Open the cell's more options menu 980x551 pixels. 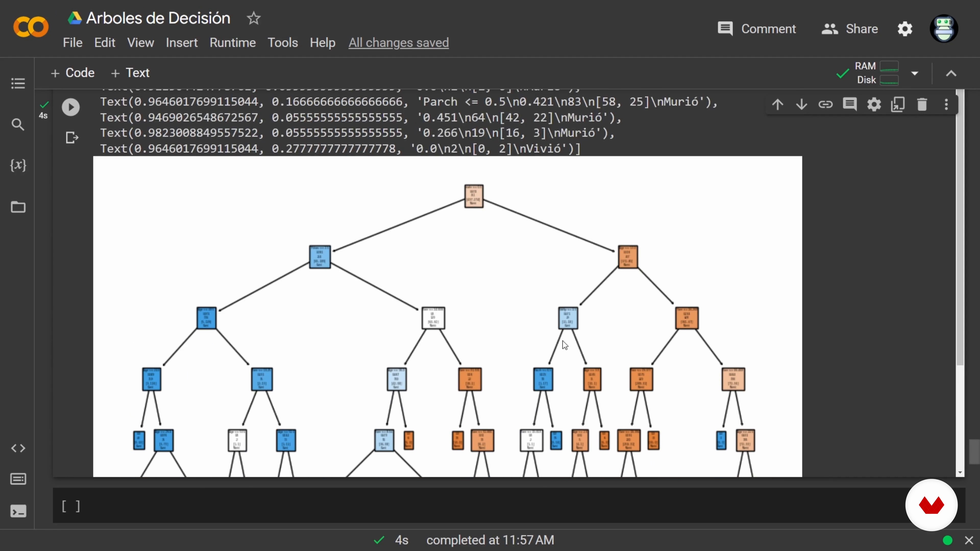[946, 104]
